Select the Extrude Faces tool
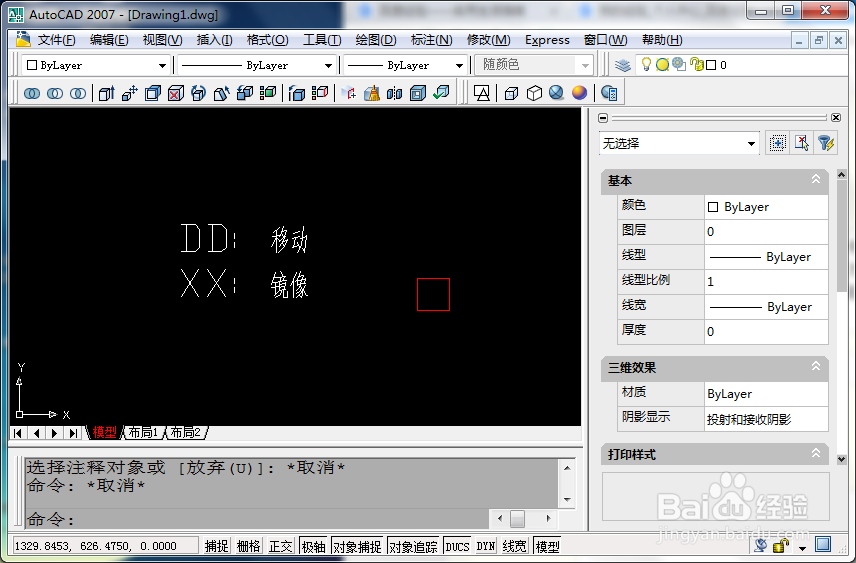 click(106, 93)
